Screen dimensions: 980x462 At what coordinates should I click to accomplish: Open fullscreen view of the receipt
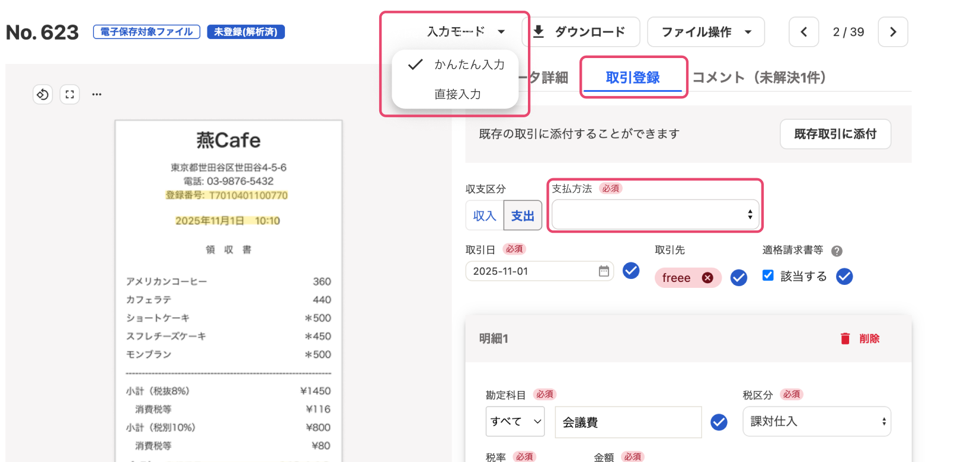(x=70, y=94)
